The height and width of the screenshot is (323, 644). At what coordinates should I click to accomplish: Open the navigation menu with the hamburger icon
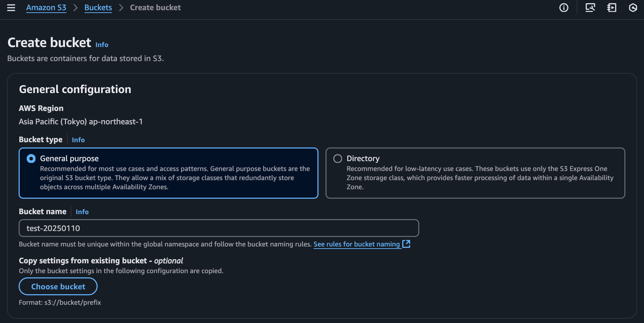(11, 7)
